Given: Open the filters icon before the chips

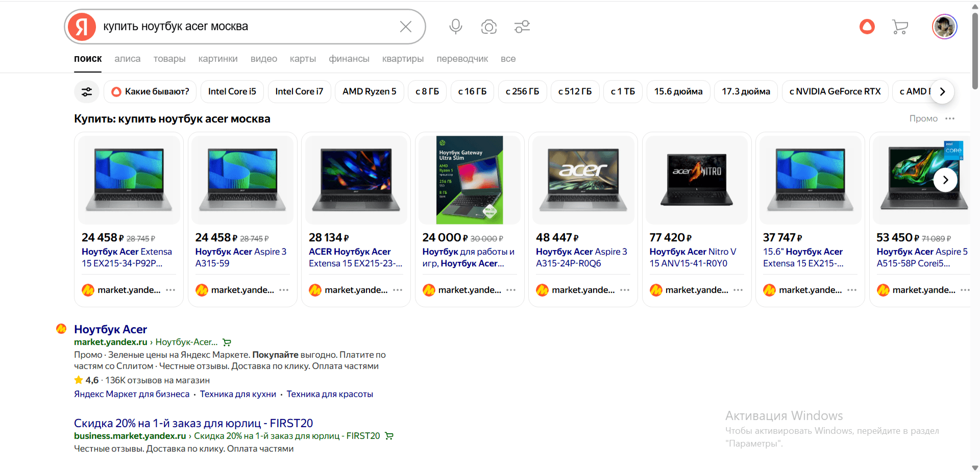Looking at the screenshot, I should (87, 92).
